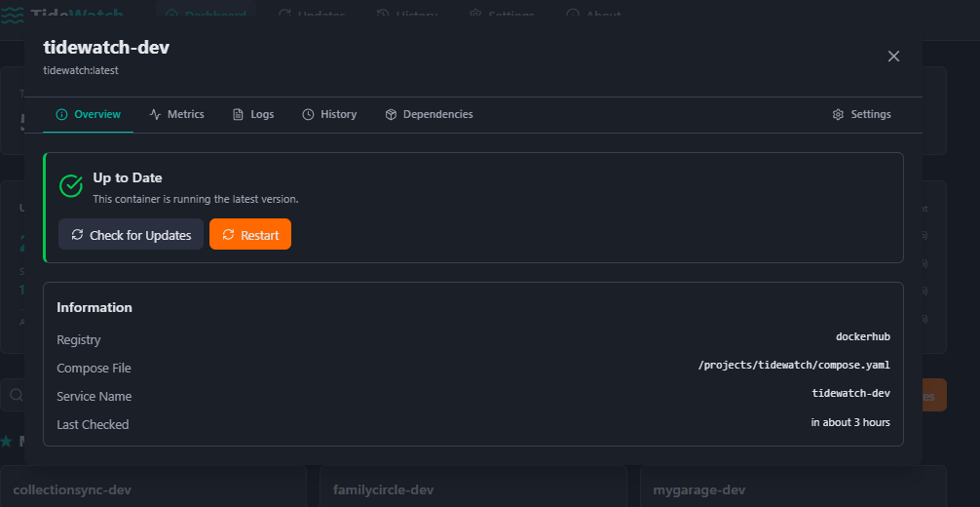Switch to the Logs tab
Image resolution: width=980 pixels, height=507 pixels.
click(253, 114)
